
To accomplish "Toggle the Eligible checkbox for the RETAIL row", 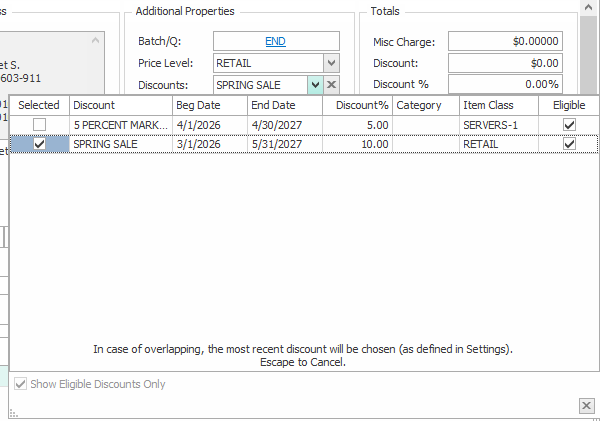I will tap(569, 144).
